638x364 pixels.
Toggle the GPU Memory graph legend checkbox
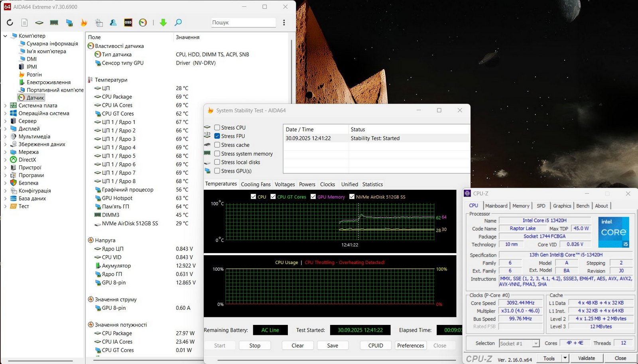tap(313, 197)
